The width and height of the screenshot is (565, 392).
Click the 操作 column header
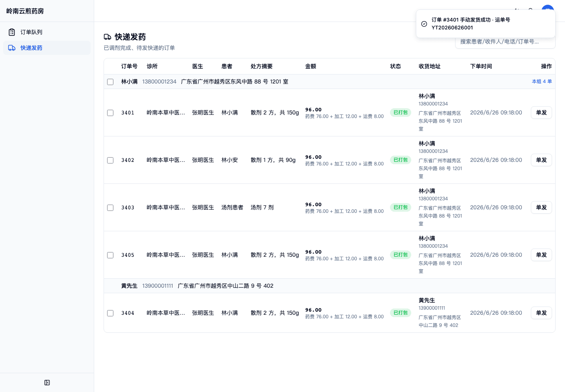[x=547, y=66]
